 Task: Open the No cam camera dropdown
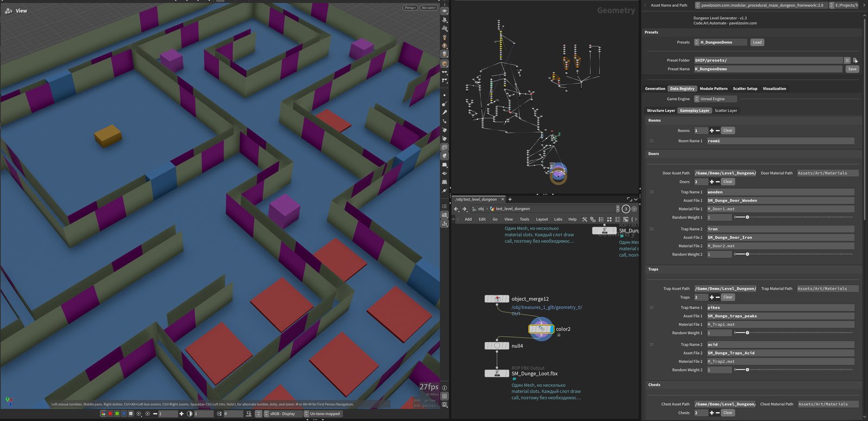[x=429, y=8]
